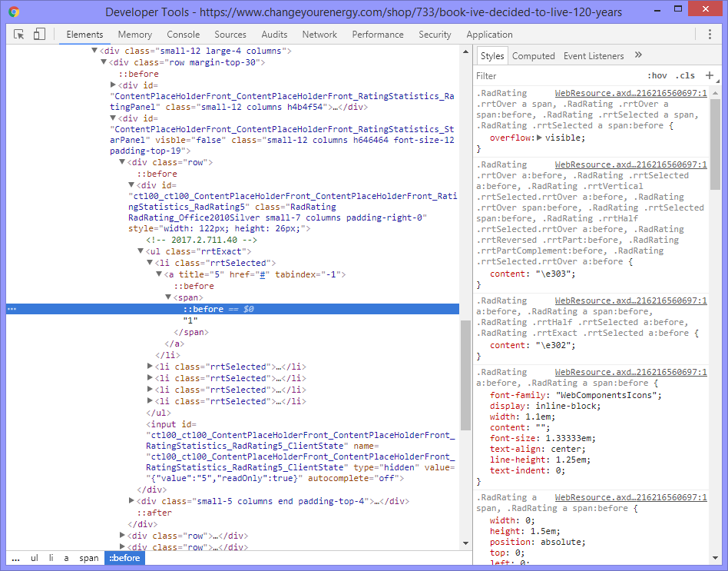Select the hidden input ClientState node

coord(300,451)
